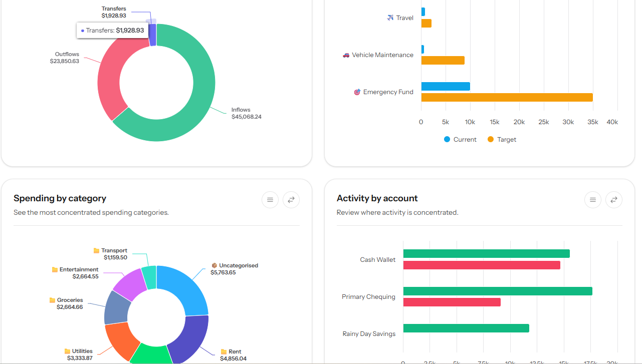Viewport: 642px width, 364px height.
Task: Click the Transport folder icon
Action: [x=96, y=250]
